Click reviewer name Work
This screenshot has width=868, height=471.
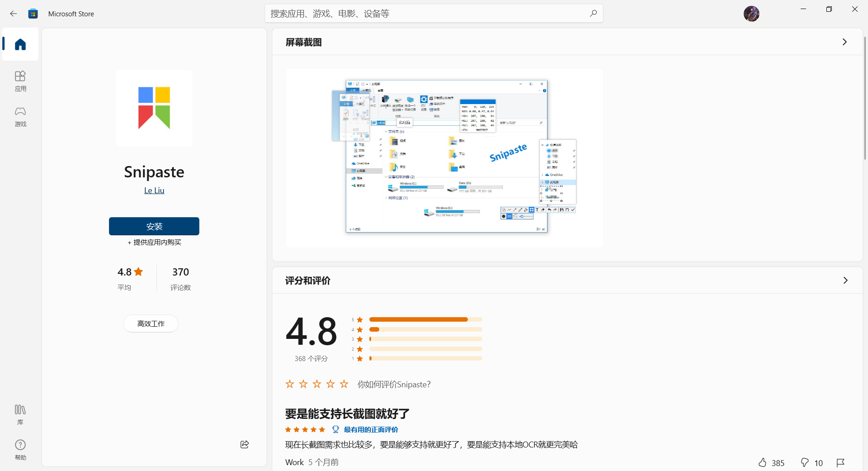(294, 462)
